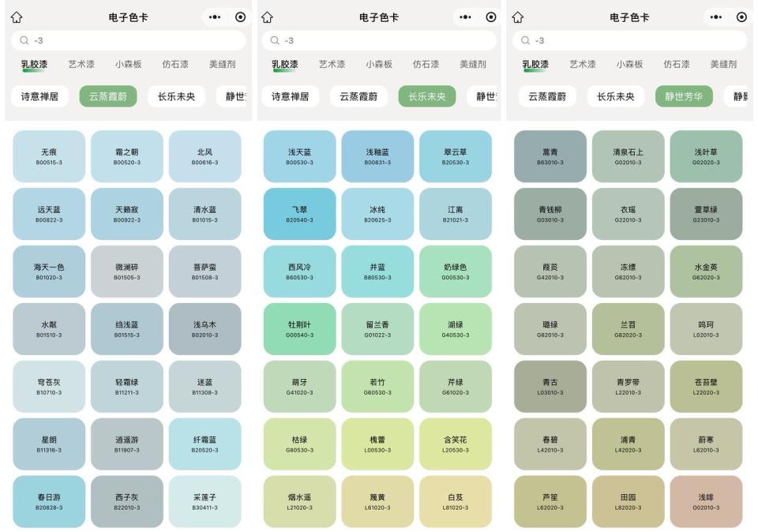The image size is (758, 532).
Task: Select the 田园 L82020-3 swatch
Action: click(628, 501)
